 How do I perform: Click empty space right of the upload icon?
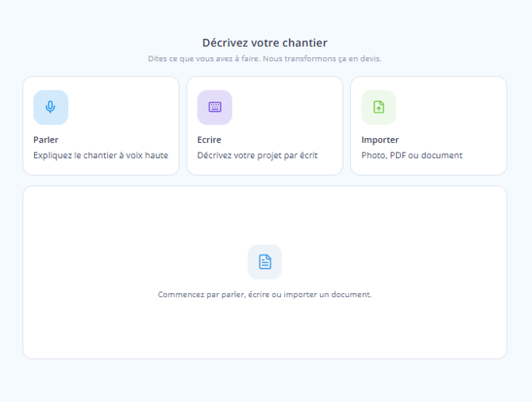(449, 107)
